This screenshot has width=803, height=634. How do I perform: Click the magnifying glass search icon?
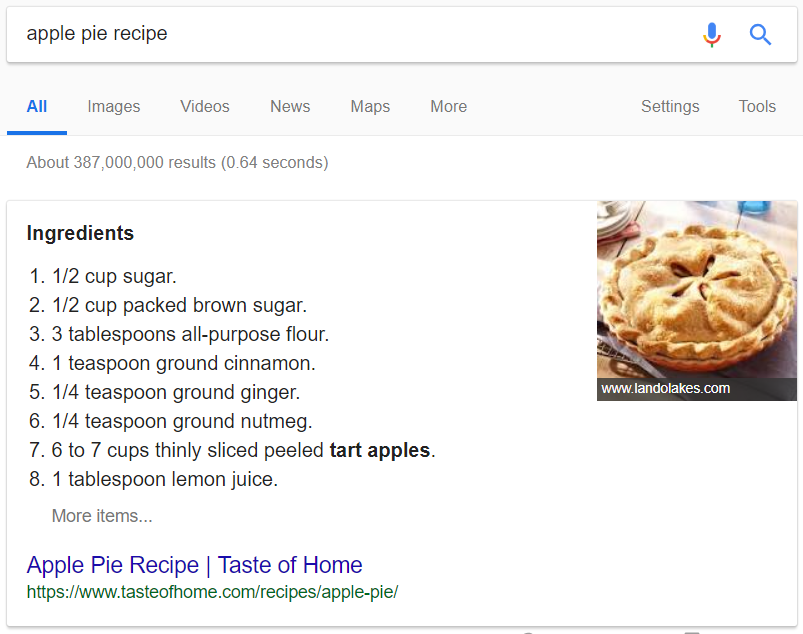coord(760,34)
